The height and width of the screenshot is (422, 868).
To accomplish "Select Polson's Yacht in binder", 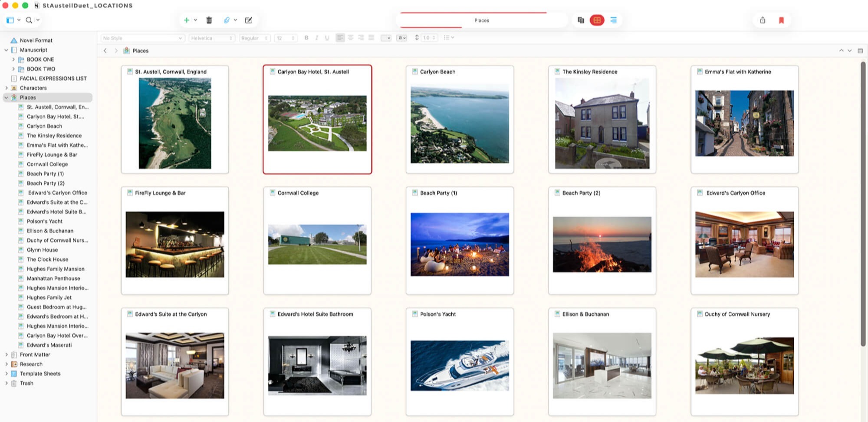I will pos(45,221).
